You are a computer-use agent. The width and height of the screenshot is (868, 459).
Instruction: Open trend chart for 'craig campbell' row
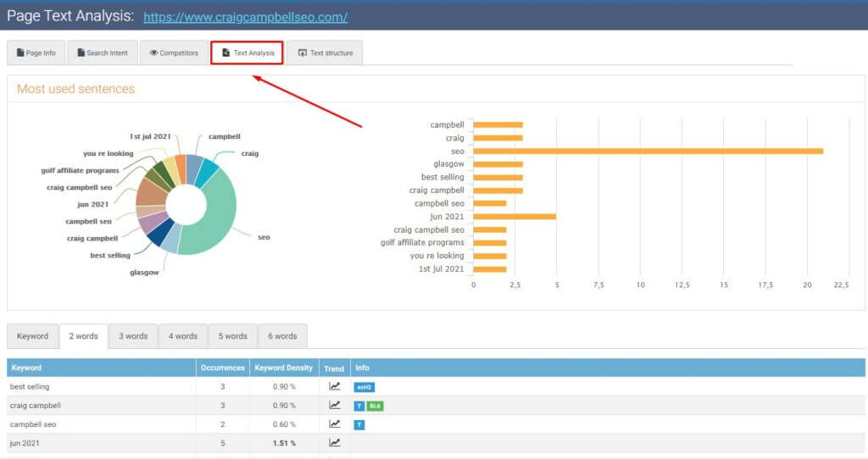[x=334, y=406]
